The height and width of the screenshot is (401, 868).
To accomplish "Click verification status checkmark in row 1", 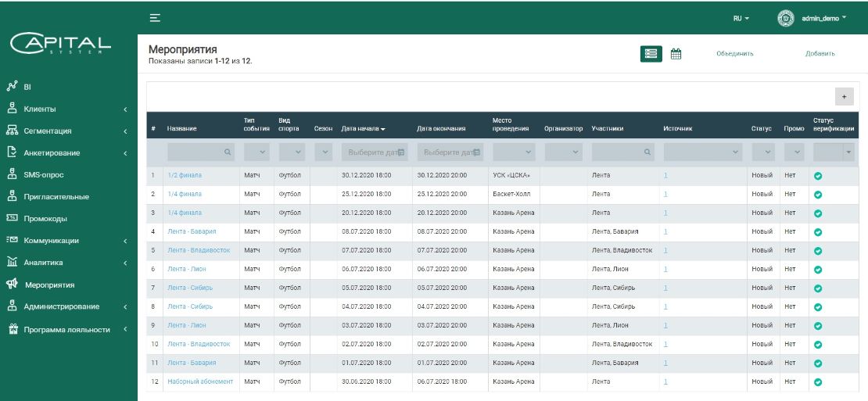I will (x=818, y=175).
